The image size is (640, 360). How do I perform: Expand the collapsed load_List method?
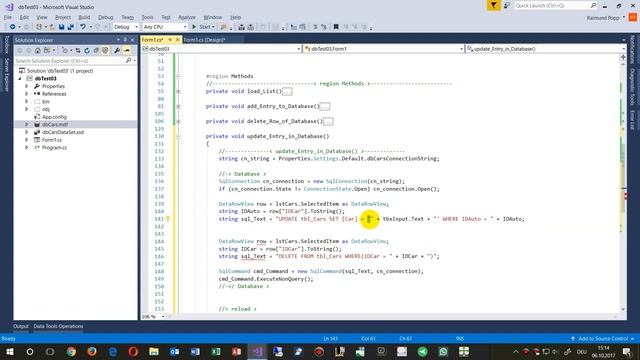(178, 91)
